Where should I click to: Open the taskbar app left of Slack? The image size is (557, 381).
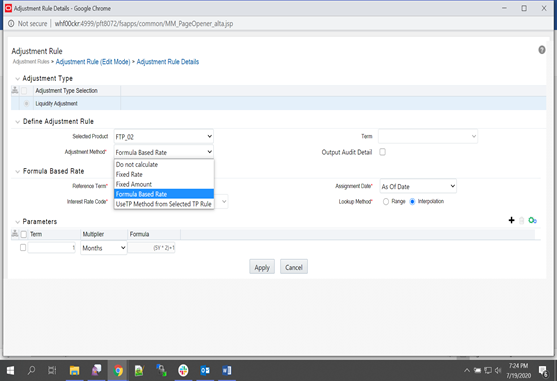(161, 371)
